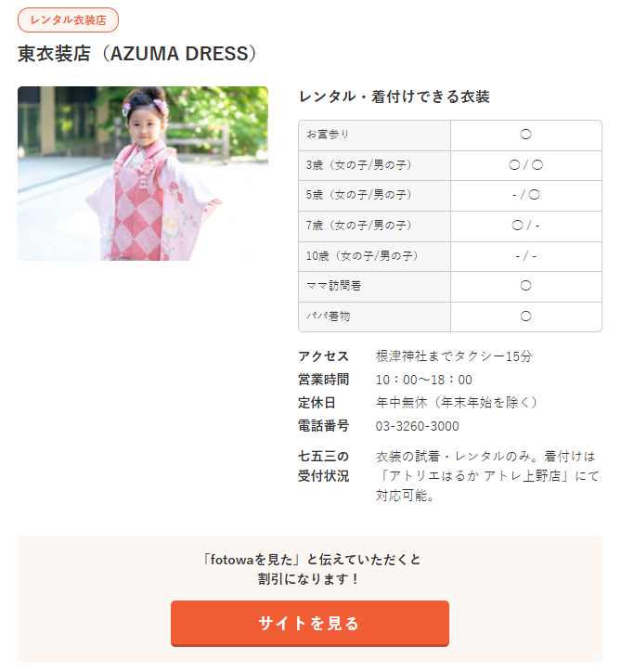This screenshot has height=672, width=621.
Task: Click the circle mark in パパ着物 row
Action: [x=525, y=317]
